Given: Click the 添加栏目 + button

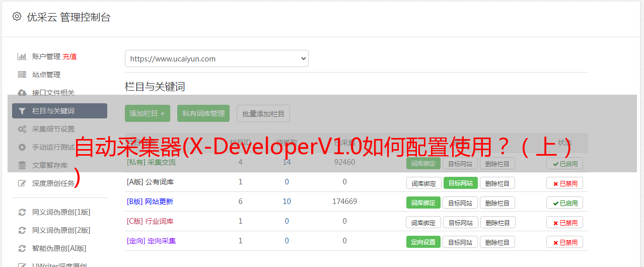Looking at the screenshot, I should click(148, 113).
